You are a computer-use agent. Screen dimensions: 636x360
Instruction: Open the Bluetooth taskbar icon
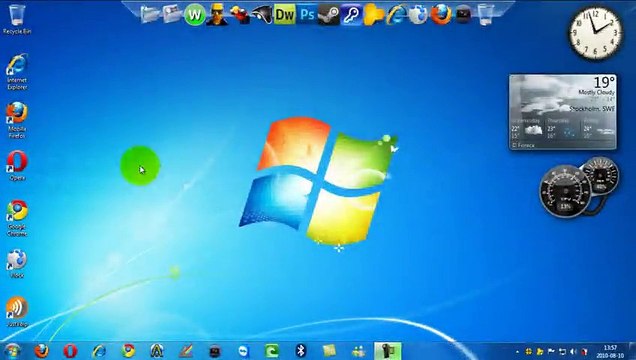301,351
